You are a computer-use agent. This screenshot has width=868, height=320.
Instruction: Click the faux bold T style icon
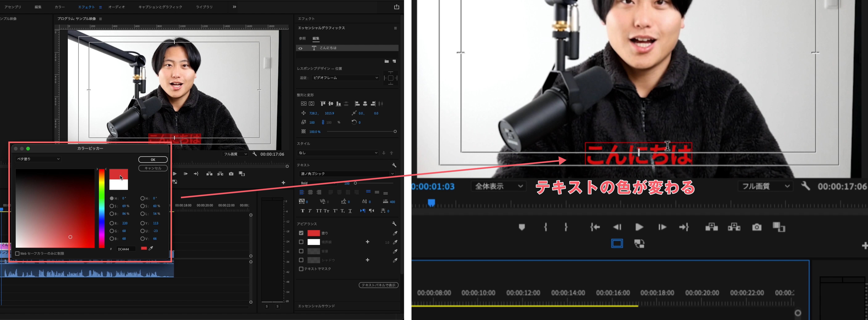coord(302,211)
